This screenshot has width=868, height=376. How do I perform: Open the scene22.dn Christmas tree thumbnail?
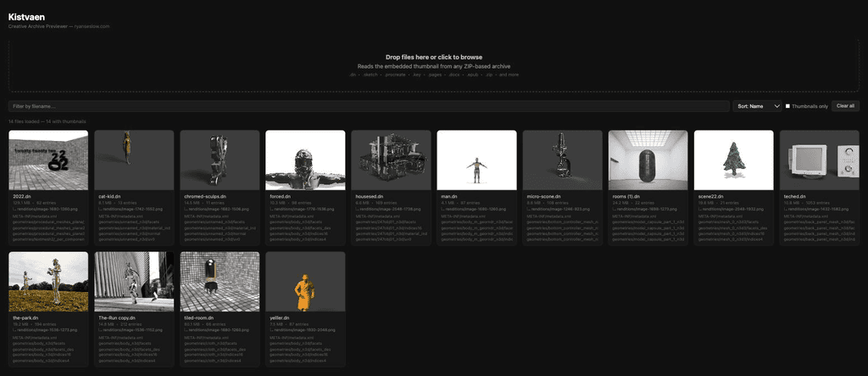pyautogui.click(x=733, y=160)
